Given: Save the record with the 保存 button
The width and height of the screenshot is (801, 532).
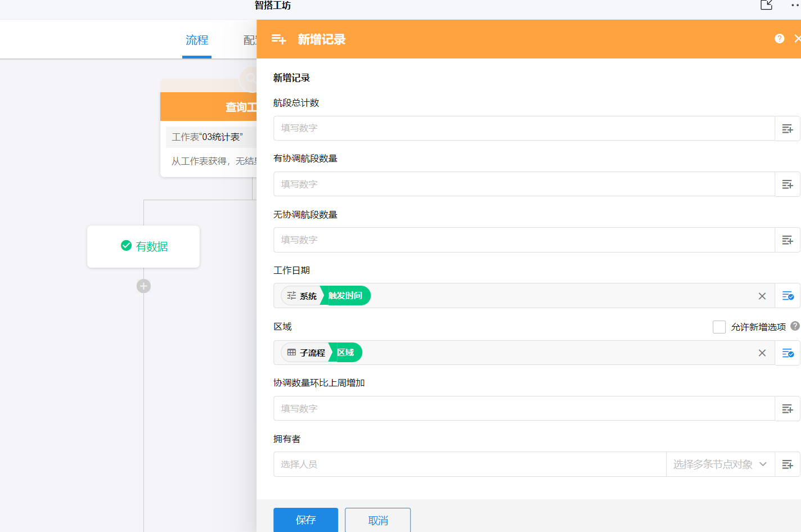Looking at the screenshot, I should (x=305, y=521).
